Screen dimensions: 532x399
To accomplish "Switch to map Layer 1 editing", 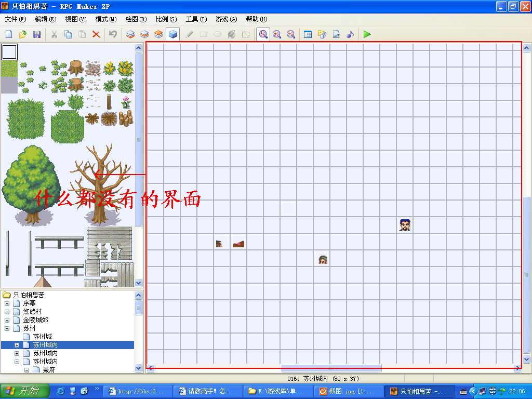I will 130,34.
